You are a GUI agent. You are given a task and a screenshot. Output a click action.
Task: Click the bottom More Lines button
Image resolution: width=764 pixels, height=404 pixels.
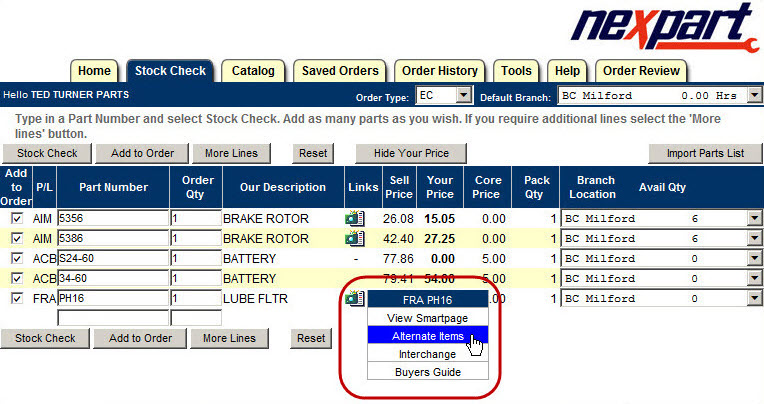[x=229, y=338]
